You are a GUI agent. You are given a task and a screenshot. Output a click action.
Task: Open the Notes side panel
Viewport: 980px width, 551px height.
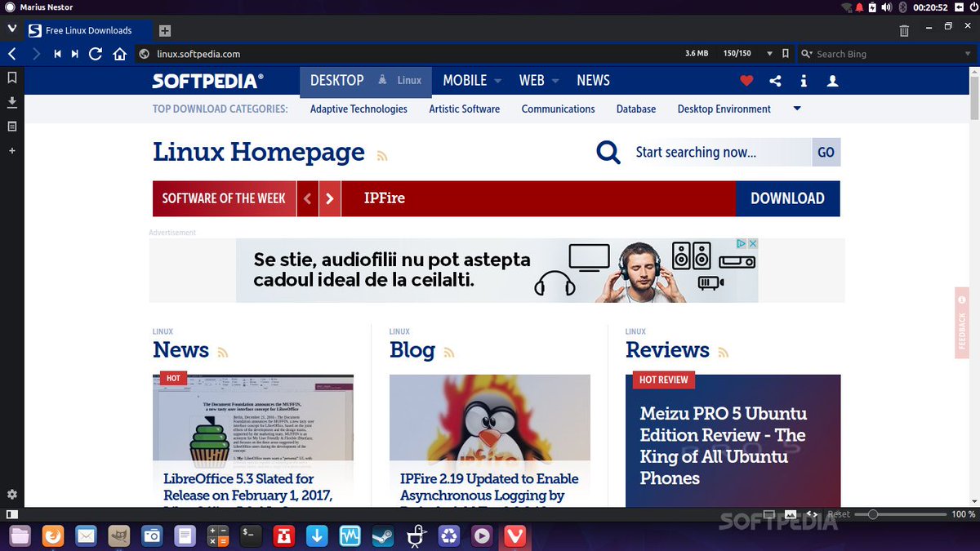coord(12,127)
